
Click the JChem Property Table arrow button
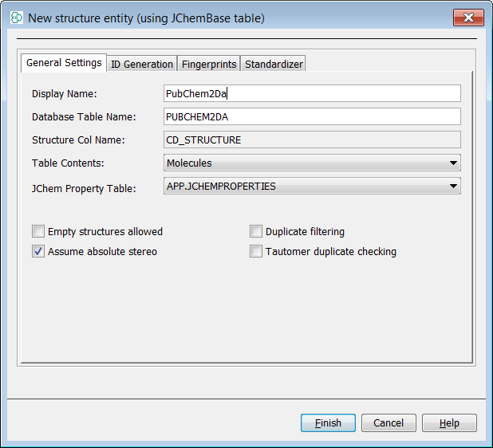pyautogui.click(x=453, y=187)
